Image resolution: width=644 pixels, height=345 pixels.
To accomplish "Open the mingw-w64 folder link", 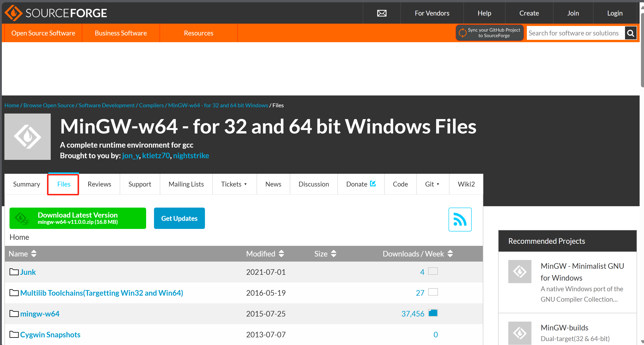I will [40, 313].
